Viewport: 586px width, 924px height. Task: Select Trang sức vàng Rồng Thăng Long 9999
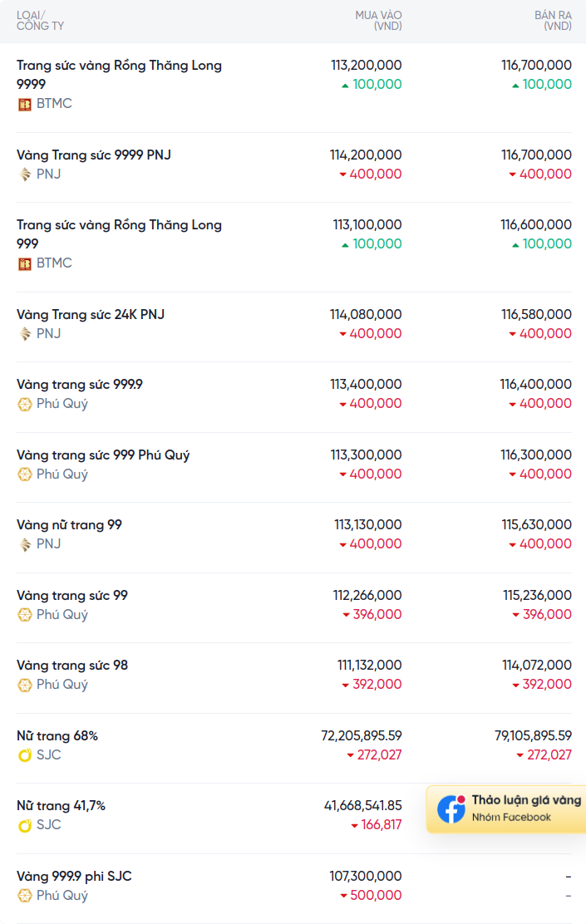(x=119, y=74)
